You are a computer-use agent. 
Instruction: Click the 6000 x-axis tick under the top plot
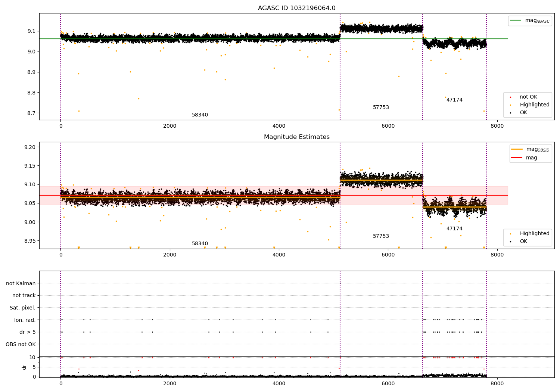pyautogui.click(x=388, y=126)
